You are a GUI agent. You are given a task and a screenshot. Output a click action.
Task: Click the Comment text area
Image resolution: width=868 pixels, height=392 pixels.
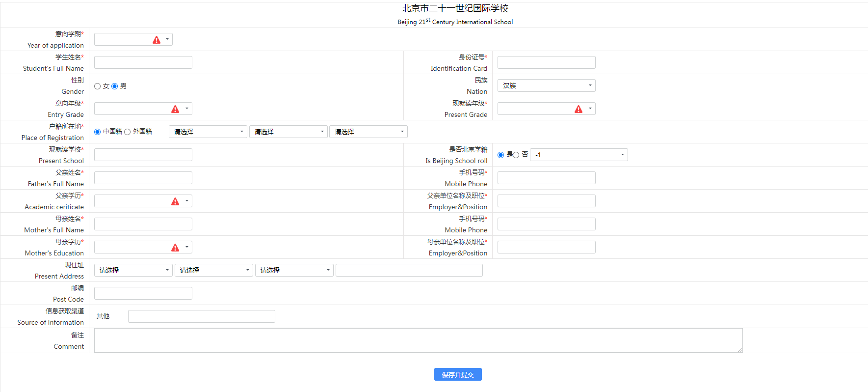[418, 340]
